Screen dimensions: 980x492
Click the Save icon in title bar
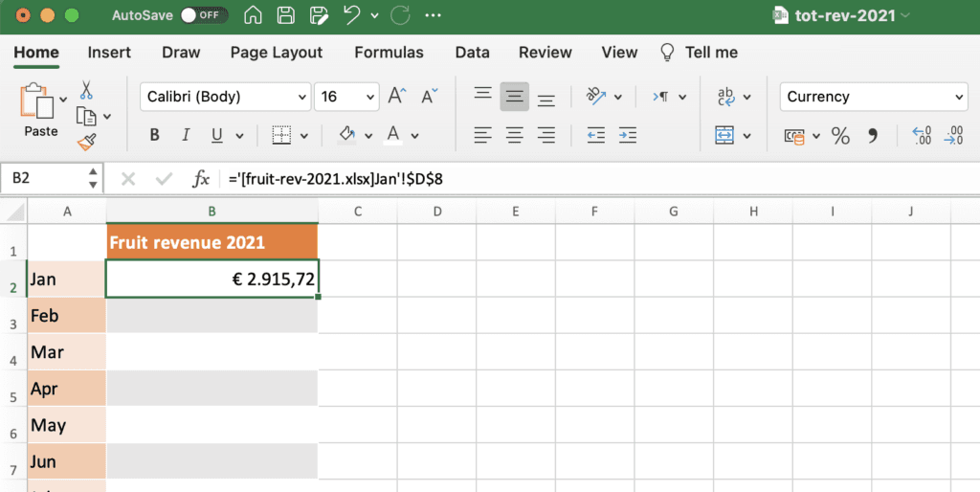(x=285, y=15)
